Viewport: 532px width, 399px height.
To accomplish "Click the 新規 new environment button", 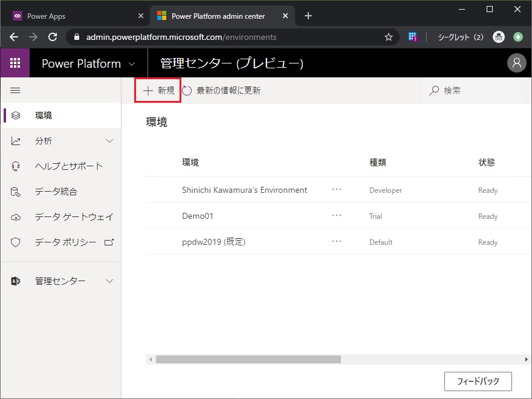I will pos(158,91).
